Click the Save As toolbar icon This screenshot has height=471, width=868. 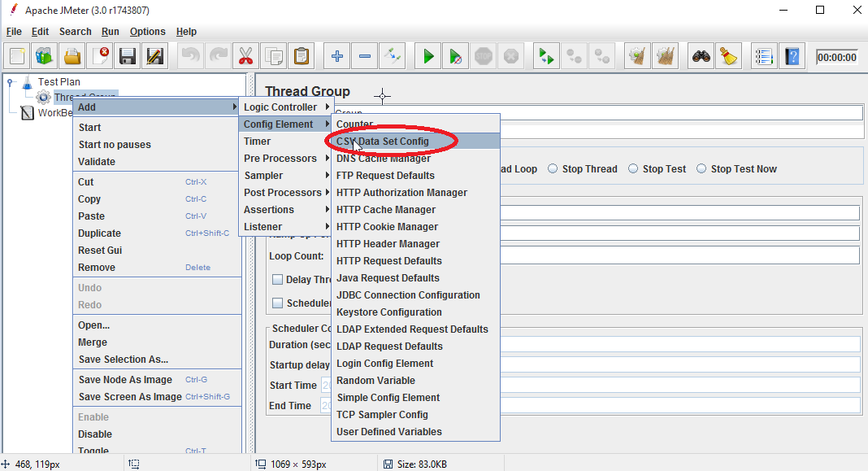coord(155,56)
